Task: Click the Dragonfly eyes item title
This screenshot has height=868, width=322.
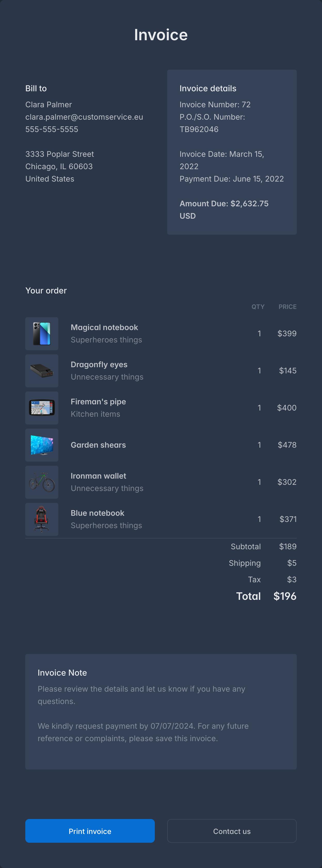Action: pyautogui.click(x=99, y=365)
